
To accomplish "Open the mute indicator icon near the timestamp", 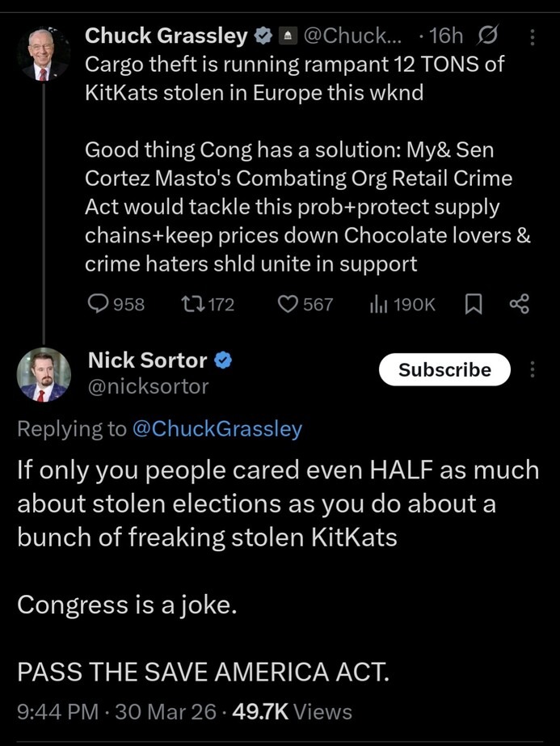I will click(488, 36).
